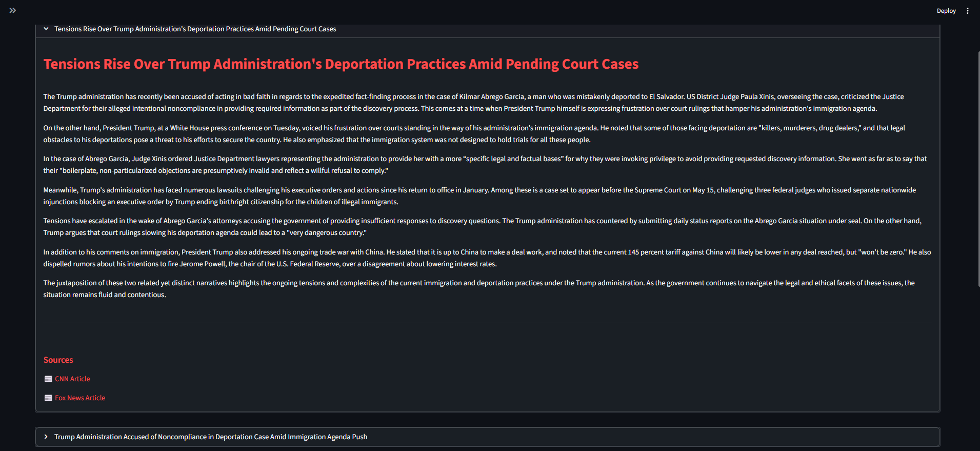Open the CNN Article source link
The width and height of the screenshot is (980, 451).
pyautogui.click(x=72, y=379)
